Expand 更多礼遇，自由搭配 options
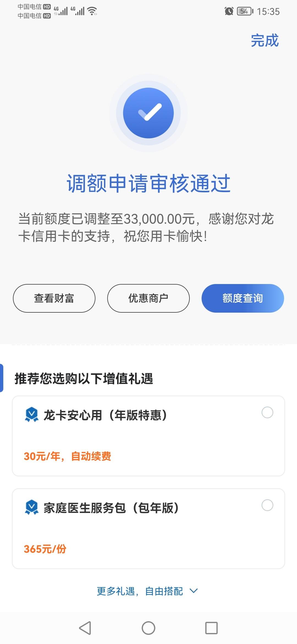Viewport: 297px width, 644px height. click(147, 591)
